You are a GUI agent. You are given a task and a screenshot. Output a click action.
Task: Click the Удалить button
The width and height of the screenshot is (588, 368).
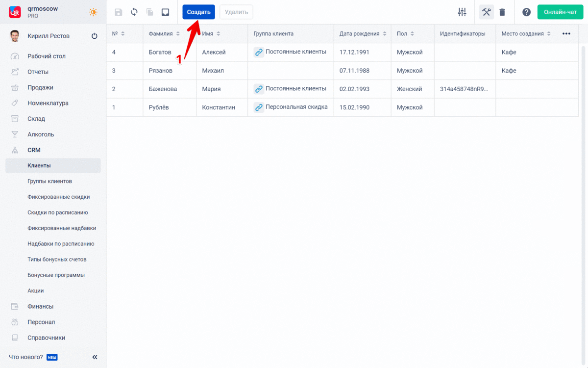point(236,12)
